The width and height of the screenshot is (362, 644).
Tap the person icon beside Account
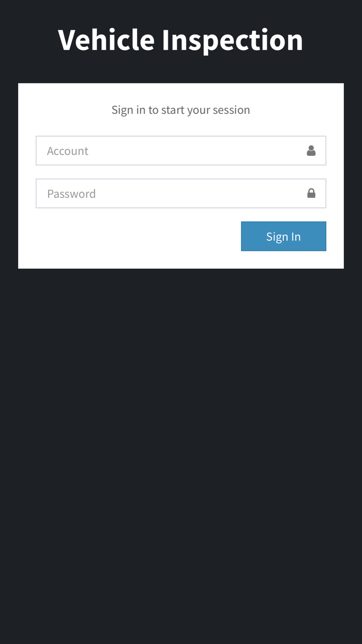[311, 151]
